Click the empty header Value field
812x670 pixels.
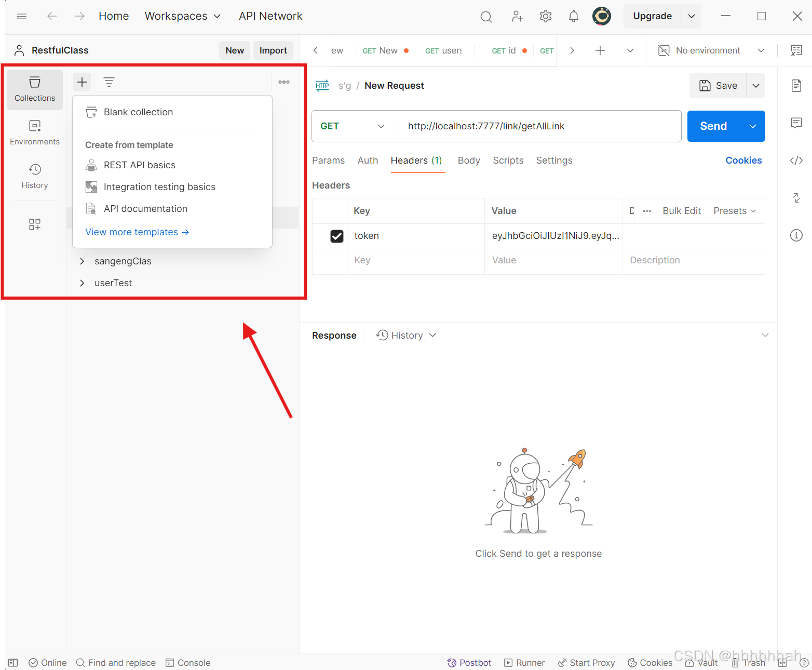(x=553, y=261)
